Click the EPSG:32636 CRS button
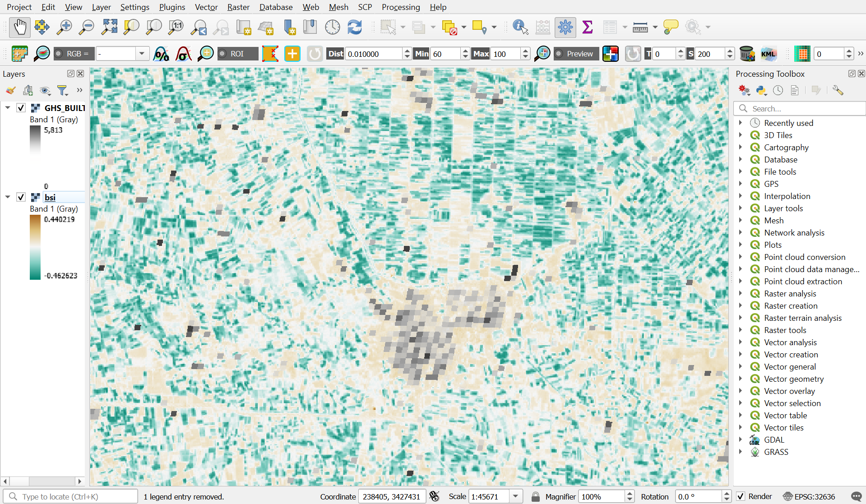This screenshot has width=866, height=504. pyautogui.click(x=809, y=496)
